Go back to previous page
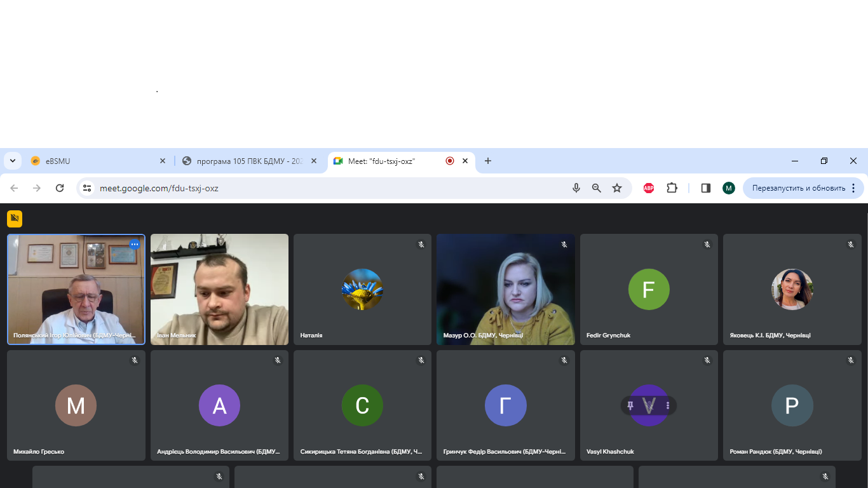This screenshot has height=488, width=868. click(15, 188)
